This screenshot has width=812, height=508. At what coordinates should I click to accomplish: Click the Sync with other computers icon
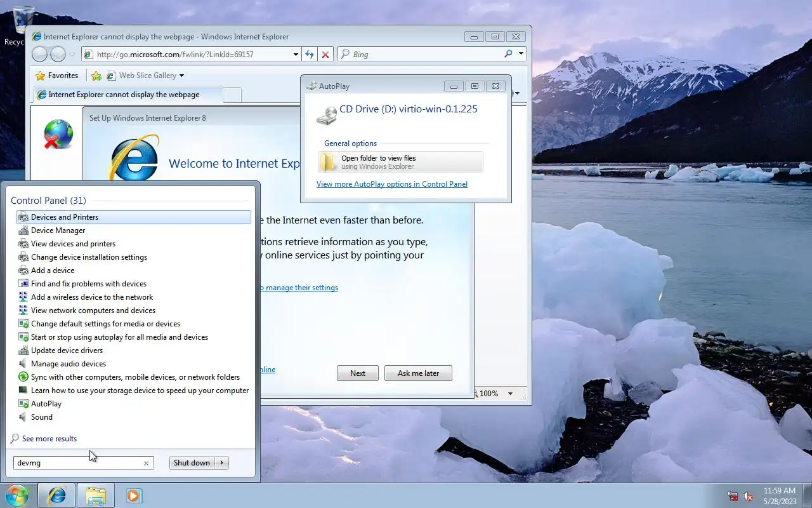tap(23, 377)
